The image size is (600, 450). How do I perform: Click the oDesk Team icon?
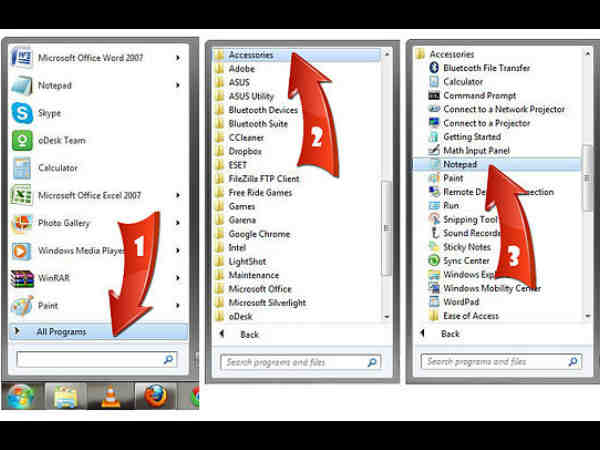coord(22,140)
